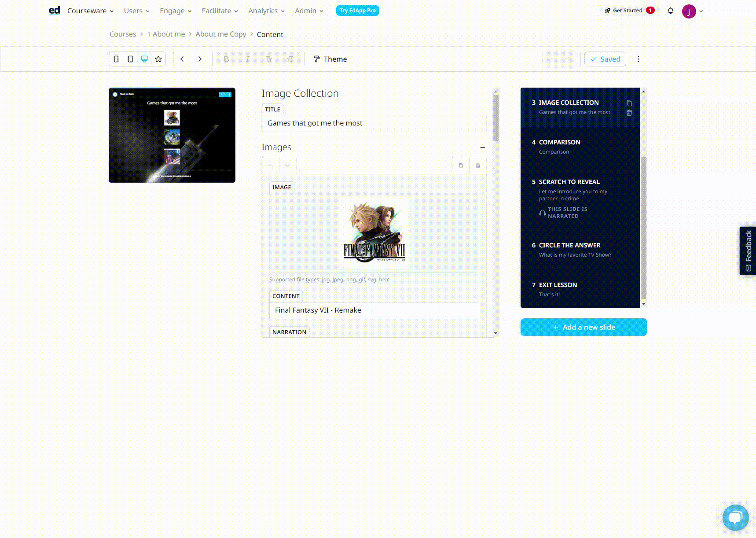Click the redo arrow
The height and width of the screenshot is (538, 756).
[568, 59]
